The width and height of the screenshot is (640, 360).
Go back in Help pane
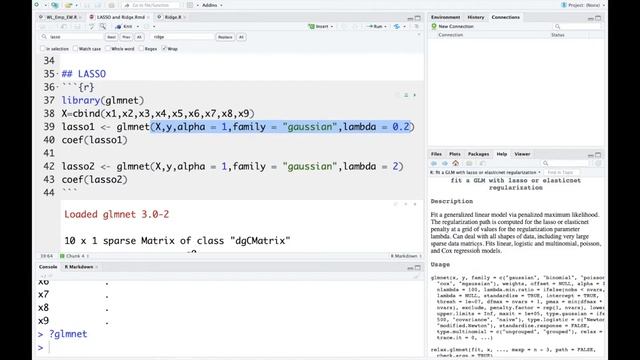[x=434, y=163]
